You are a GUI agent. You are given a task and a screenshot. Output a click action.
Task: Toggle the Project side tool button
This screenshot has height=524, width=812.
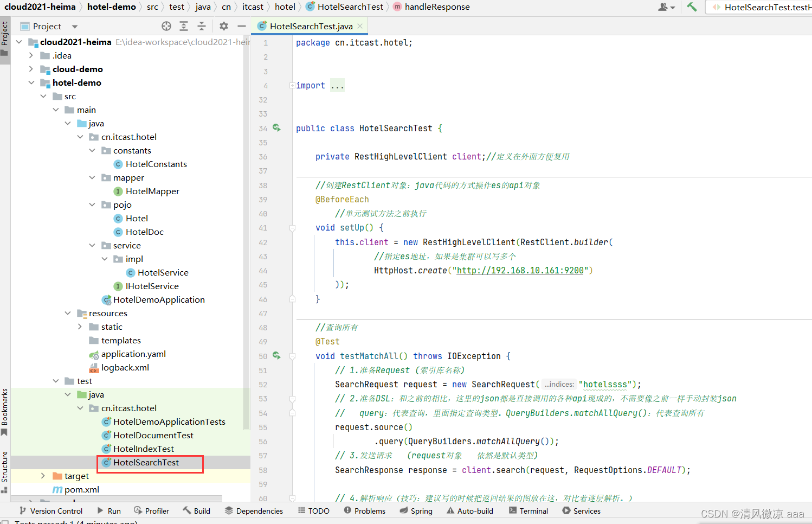click(x=5, y=40)
